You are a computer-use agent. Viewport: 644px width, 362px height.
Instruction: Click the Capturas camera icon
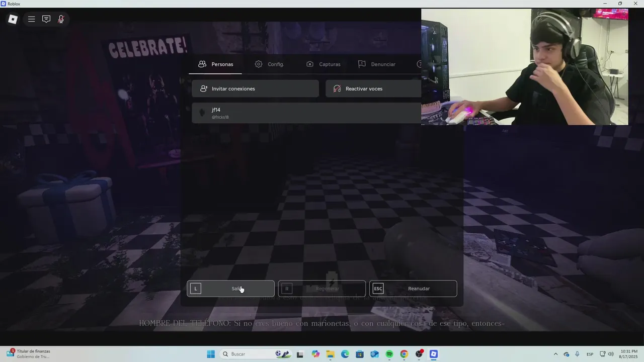pos(310,64)
